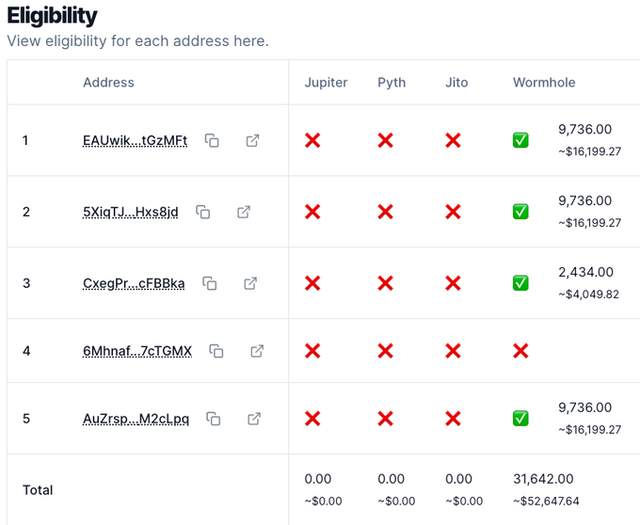Click the Jupiter column header
Image resolution: width=640 pixels, height=525 pixels.
(x=326, y=82)
